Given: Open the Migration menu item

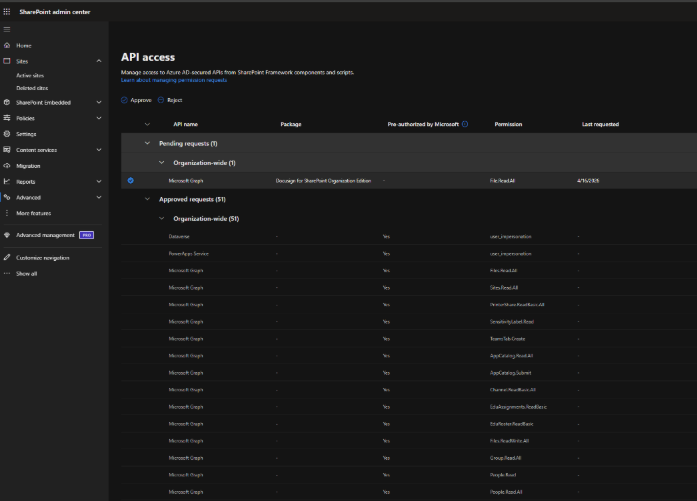Looking at the screenshot, I should click(28, 166).
